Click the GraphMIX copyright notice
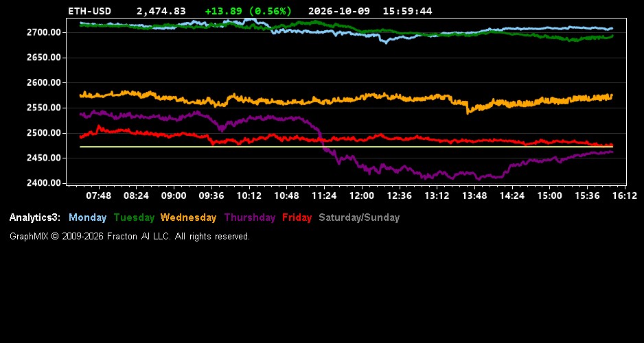The width and height of the screenshot is (644, 343). [x=130, y=237]
